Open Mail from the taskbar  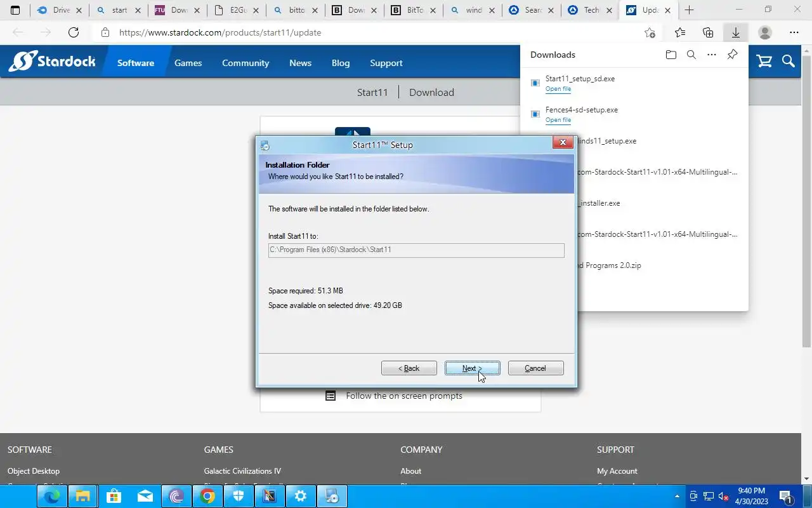145,497
